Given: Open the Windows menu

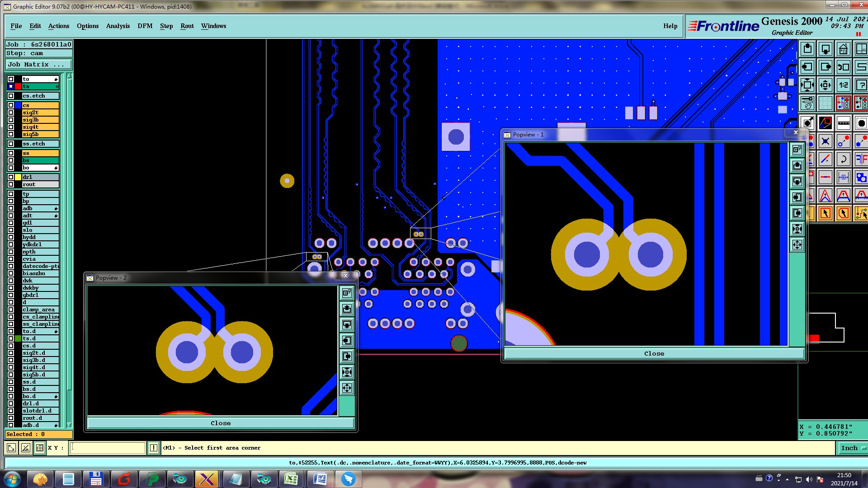Looking at the screenshot, I should [213, 26].
